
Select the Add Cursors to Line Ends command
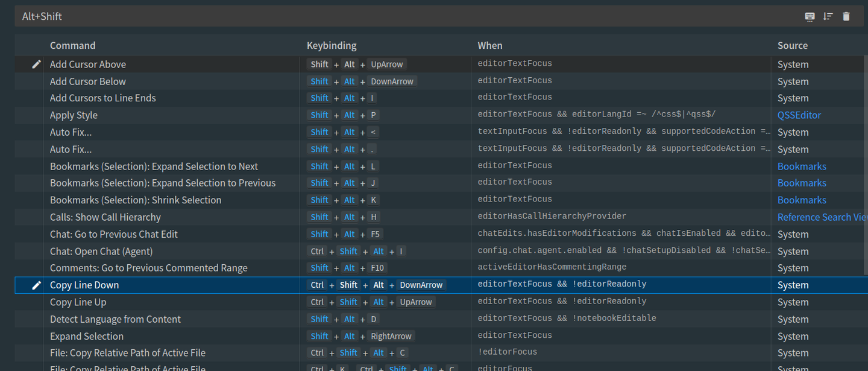click(x=103, y=98)
